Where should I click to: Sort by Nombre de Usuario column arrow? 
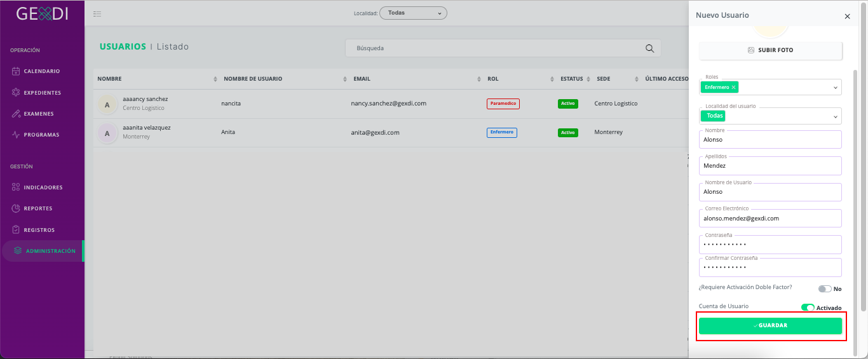pos(344,79)
